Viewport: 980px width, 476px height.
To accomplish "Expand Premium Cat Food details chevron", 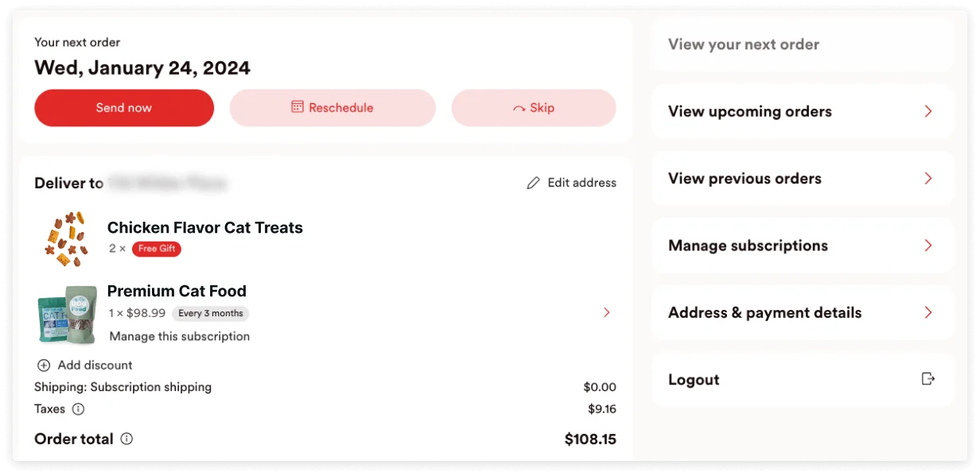I will 607,312.
